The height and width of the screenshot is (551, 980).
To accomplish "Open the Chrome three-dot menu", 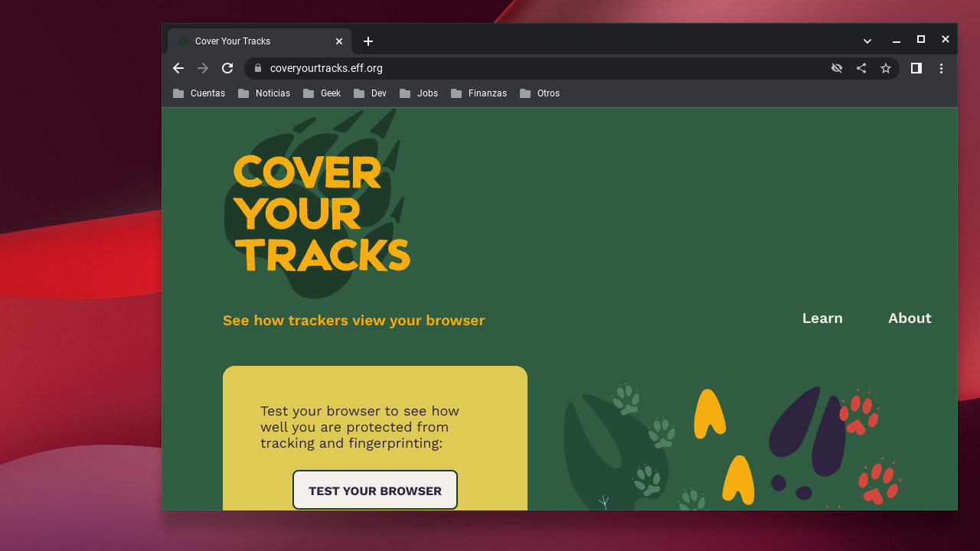I will click(x=941, y=68).
